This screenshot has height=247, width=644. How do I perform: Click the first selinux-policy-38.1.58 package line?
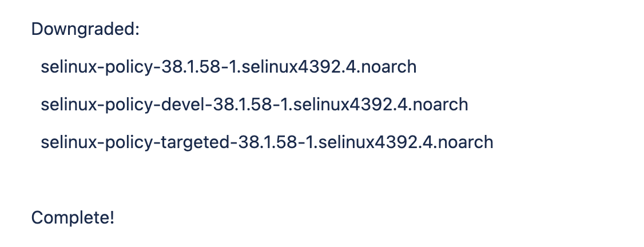click(228, 67)
